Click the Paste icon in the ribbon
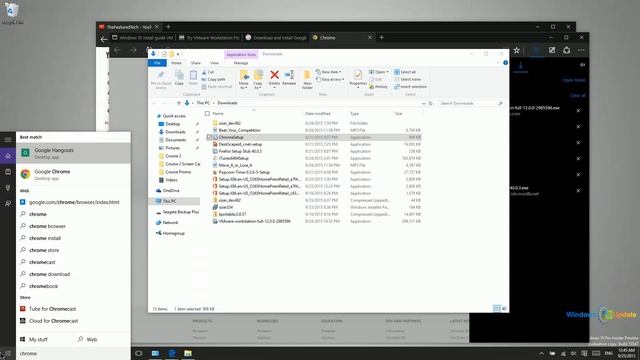640x360 pixels. [193, 75]
